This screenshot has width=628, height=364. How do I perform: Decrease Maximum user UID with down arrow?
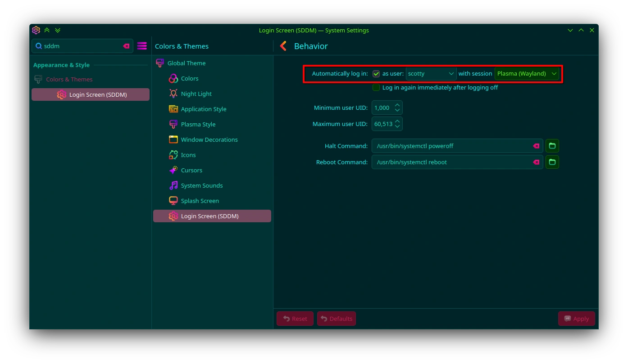[x=397, y=127]
